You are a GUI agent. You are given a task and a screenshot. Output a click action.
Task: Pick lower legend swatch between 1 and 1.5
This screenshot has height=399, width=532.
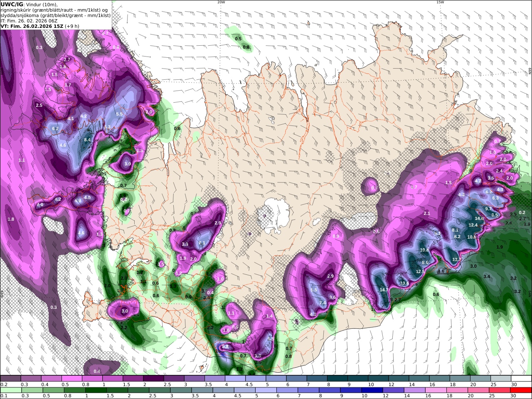[96, 390]
